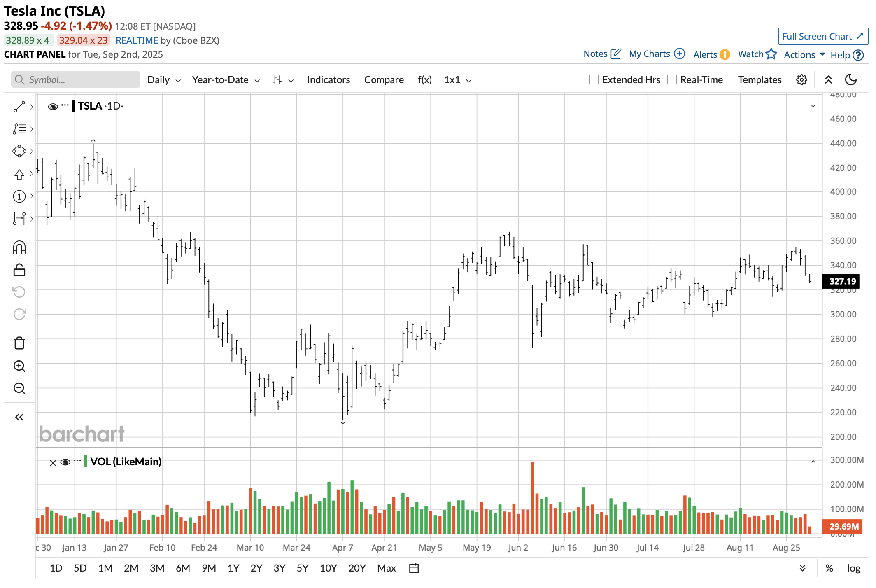Open the TSLA series options dots

click(x=65, y=105)
